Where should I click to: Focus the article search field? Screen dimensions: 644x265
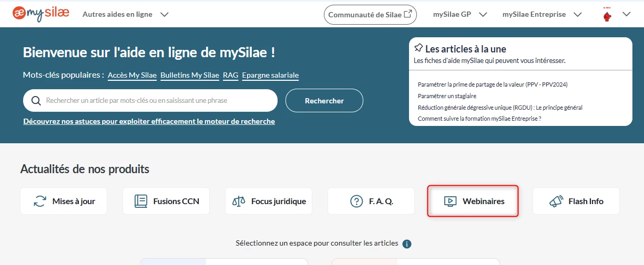pos(150,100)
